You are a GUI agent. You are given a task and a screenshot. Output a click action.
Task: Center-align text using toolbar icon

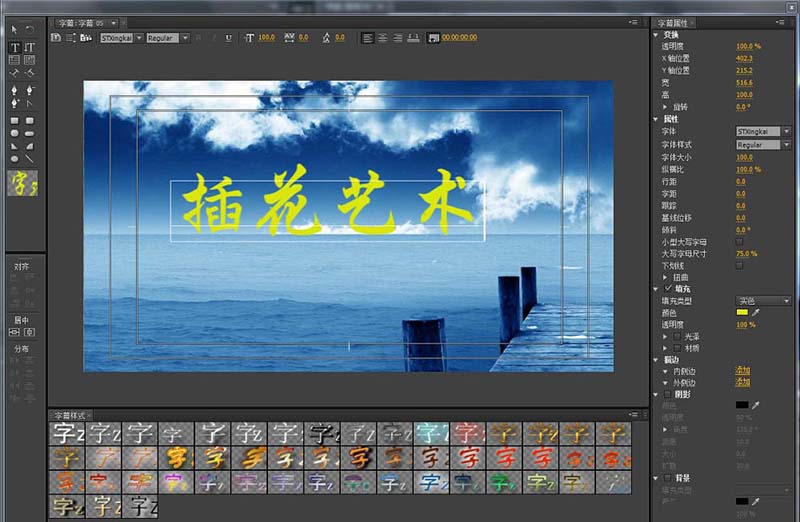tap(383, 38)
